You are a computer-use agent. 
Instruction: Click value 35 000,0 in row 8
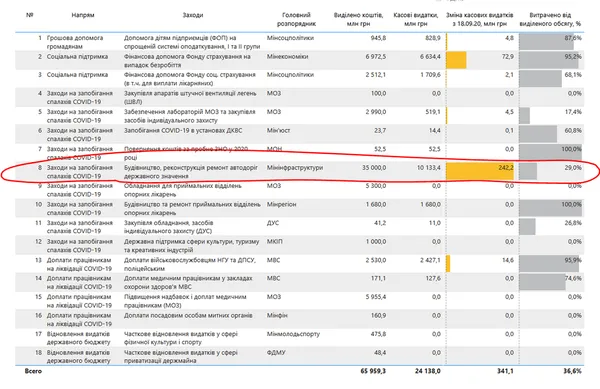click(x=374, y=168)
